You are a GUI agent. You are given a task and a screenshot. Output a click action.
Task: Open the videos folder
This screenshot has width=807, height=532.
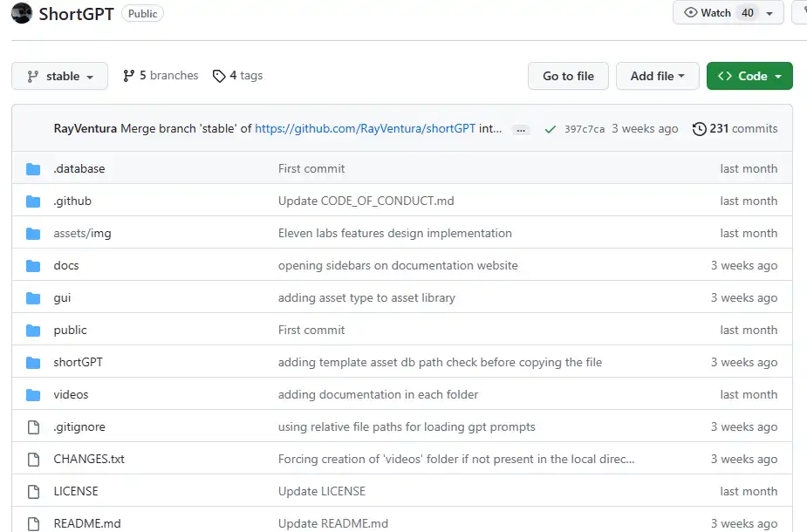[x=71, y=394]
